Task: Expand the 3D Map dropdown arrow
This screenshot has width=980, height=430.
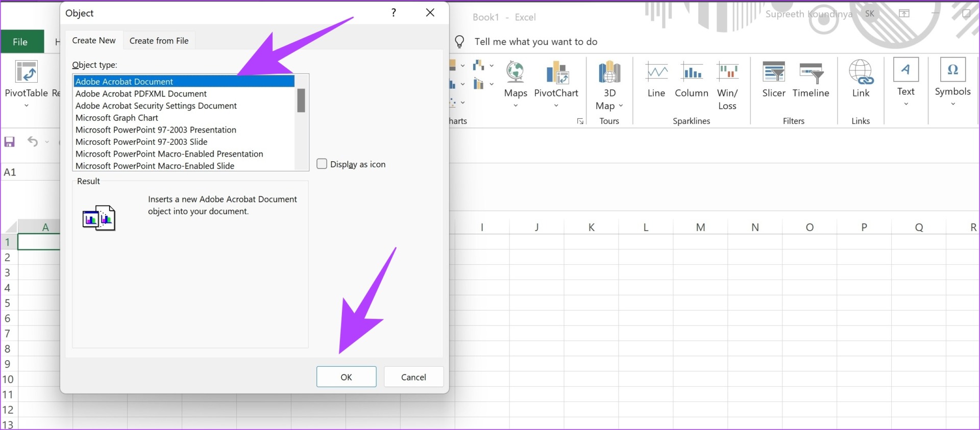Action: 621,106
